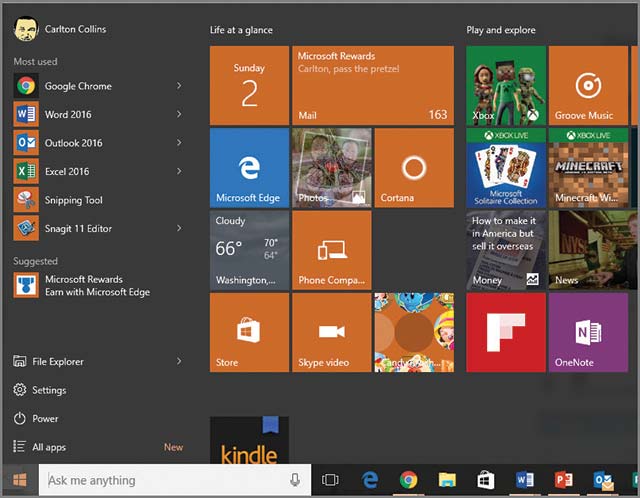Click the Flipboard red tile
Viewport: 640px width, 498px height.
[505, 331]
